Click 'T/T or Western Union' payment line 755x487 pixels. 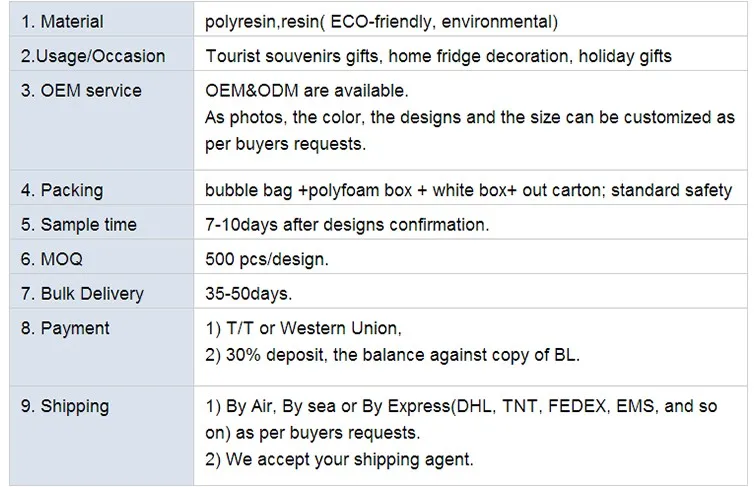[303, 328]
